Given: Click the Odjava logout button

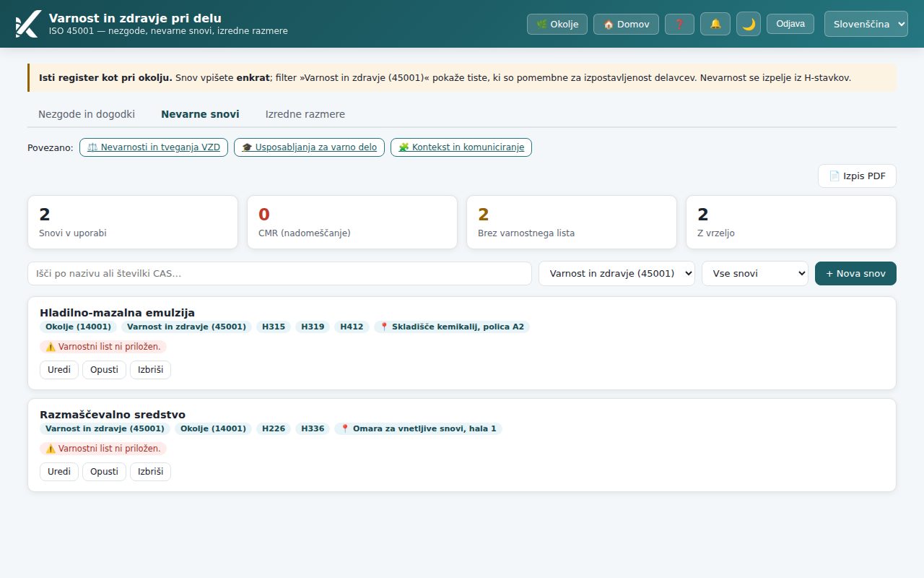Looking at the screenshot, I should tap(790, 24).
